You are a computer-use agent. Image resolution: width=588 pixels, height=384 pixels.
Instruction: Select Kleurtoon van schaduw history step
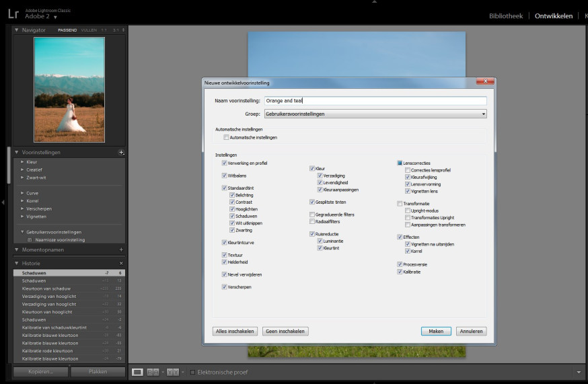(x=69, y=289)
